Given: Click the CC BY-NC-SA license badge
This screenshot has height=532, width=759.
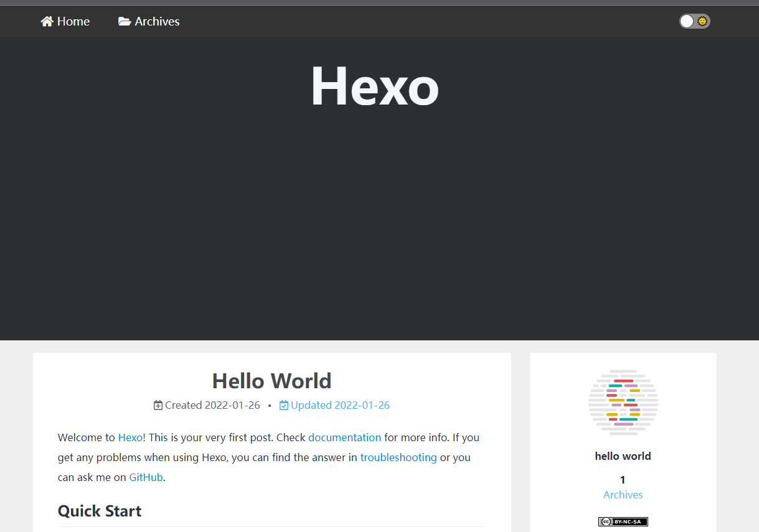Looking at the screenshot, I should click(x=623, y=521).
